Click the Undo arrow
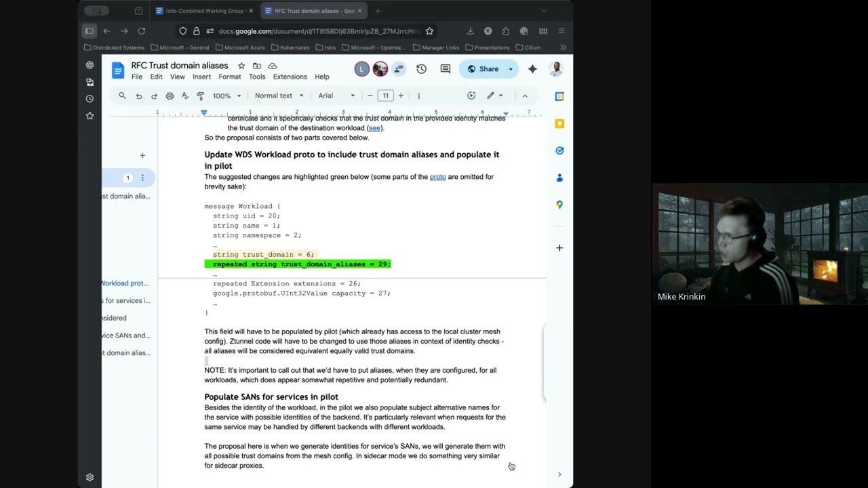 (139, 96)
